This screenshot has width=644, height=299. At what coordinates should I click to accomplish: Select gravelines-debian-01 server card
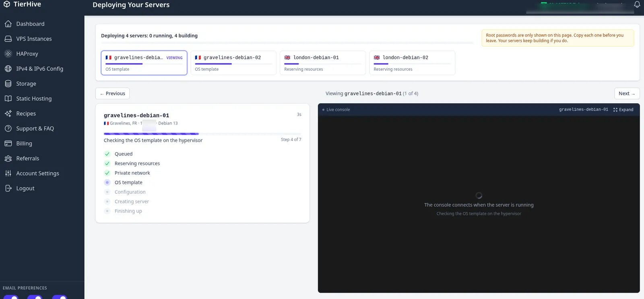tap(144, 63)
